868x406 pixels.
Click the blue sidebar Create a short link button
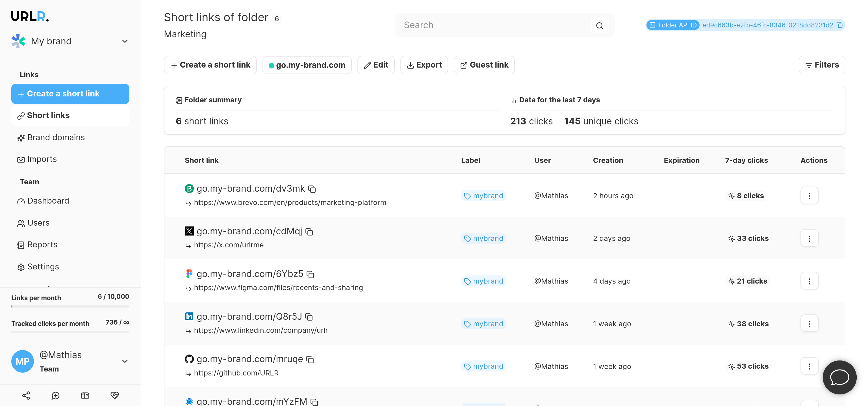(x=70, y=94)
